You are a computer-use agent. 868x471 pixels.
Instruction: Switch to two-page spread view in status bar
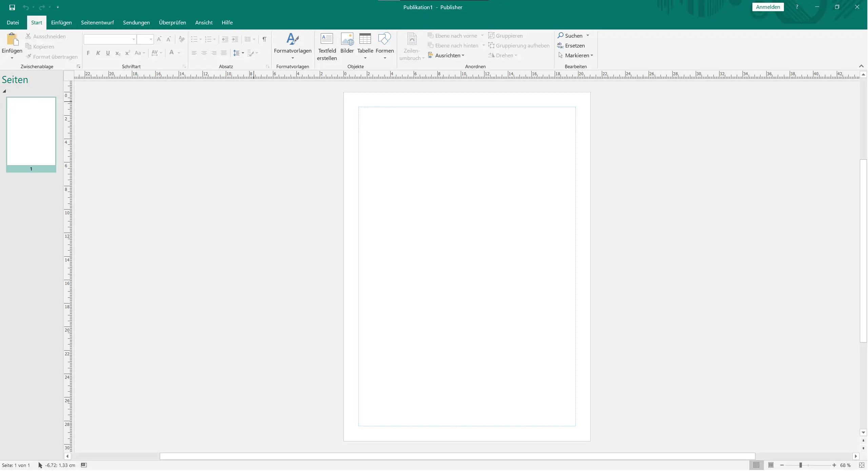(x=771, y=465)
